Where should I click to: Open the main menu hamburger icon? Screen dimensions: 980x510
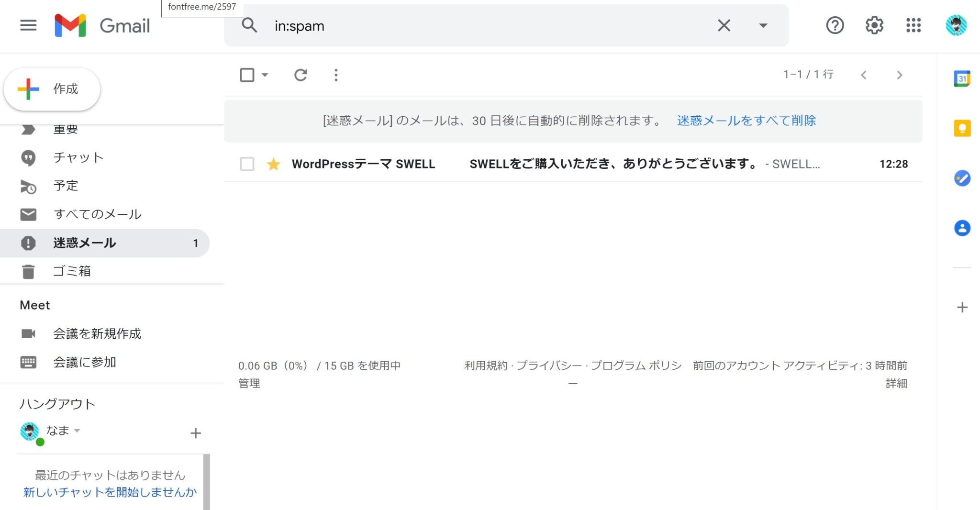pyautogui.click(x=28, y=25)
